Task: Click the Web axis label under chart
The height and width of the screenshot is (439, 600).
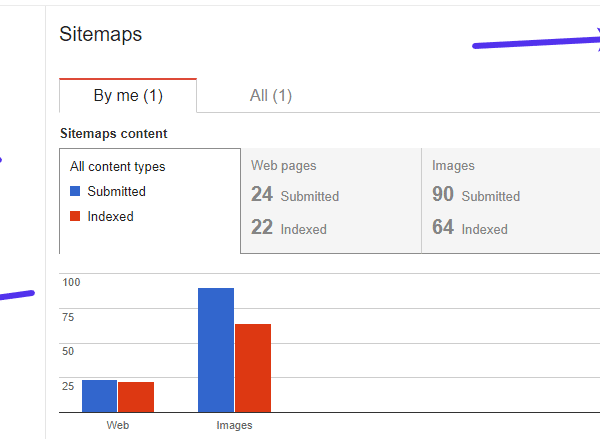Action: pos(118,425)
